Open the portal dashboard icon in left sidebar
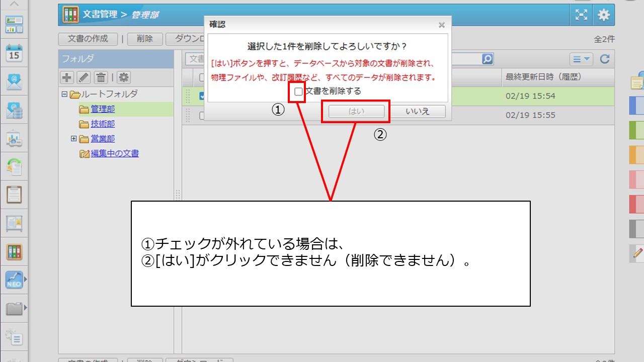 (x=14, y=24)
